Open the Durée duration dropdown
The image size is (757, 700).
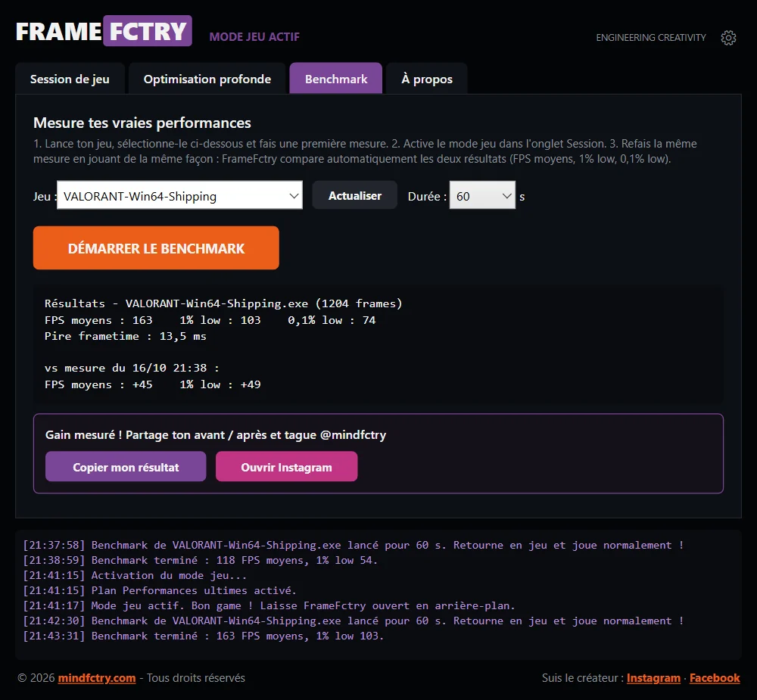click(482, 195)
